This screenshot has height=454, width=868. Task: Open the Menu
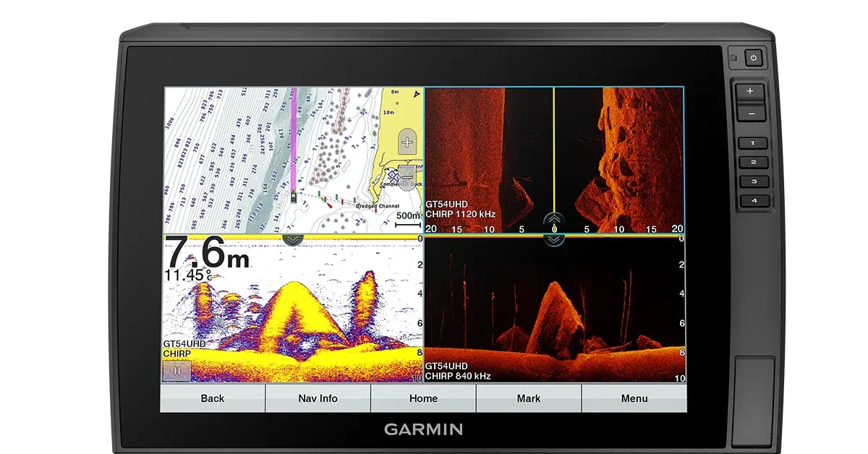(634, 398)
